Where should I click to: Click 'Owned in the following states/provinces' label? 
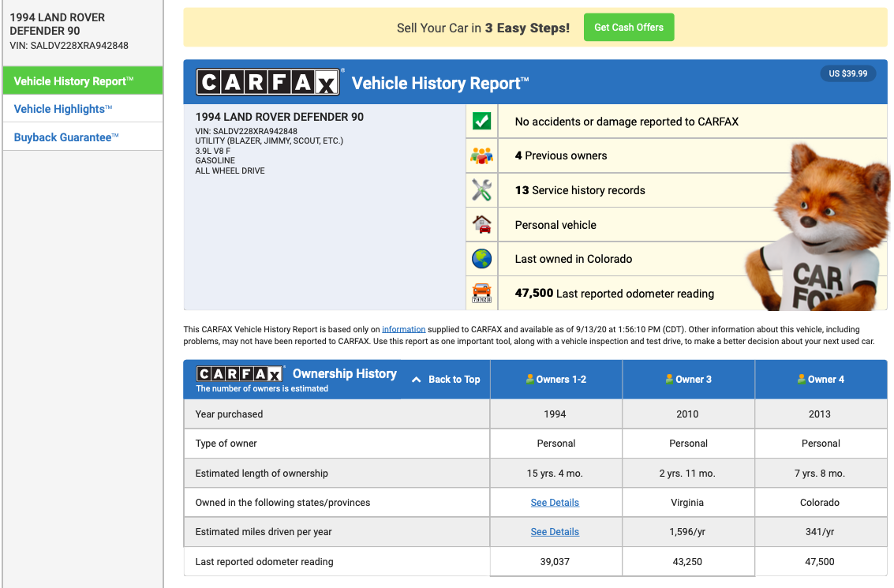(x=282, y=503)
